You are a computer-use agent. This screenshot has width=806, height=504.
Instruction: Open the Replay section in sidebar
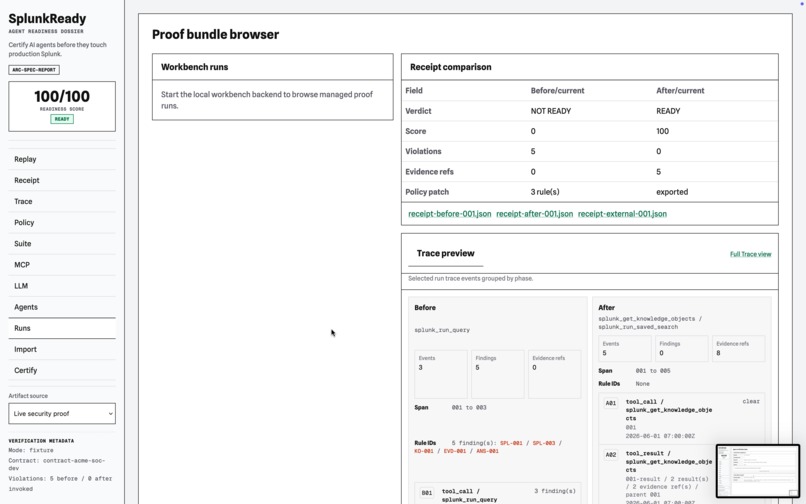coord(62,159)
